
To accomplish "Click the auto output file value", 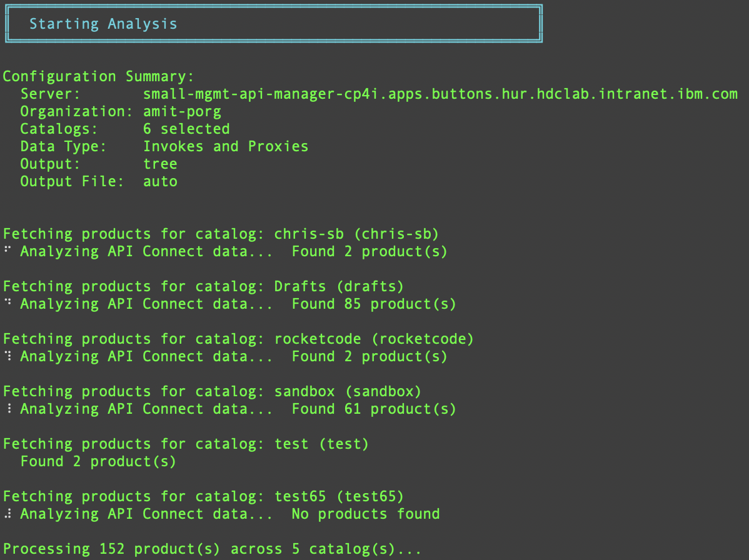I will point(160,181).
